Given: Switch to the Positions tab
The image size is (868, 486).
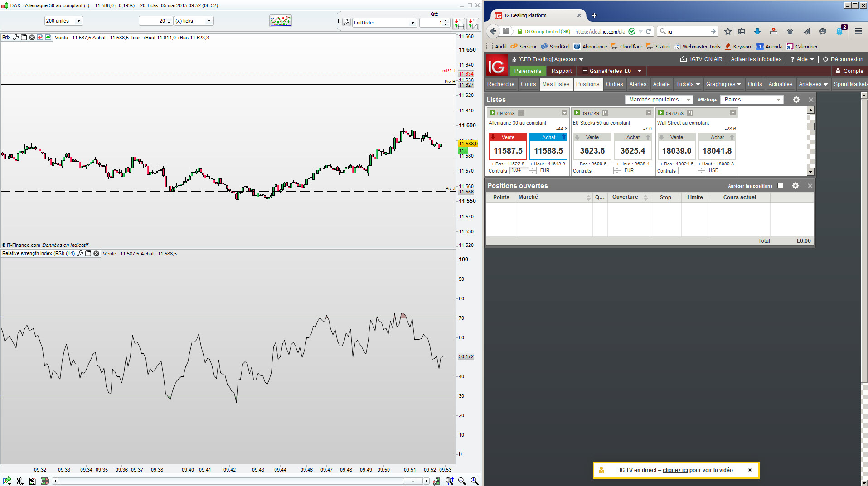Looking at the screenshot, I should [x=587, y=84].
